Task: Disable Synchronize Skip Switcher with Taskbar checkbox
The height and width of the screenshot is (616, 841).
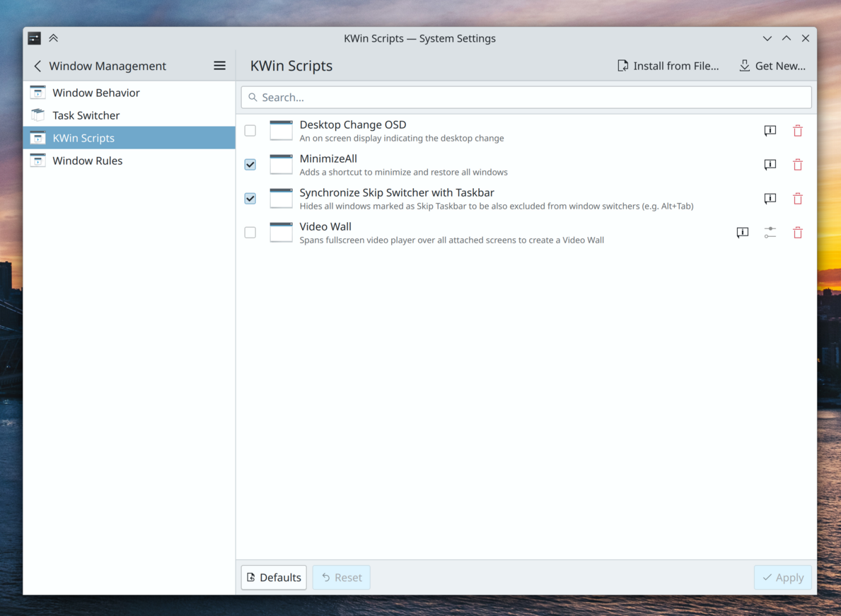Action: 250,198
